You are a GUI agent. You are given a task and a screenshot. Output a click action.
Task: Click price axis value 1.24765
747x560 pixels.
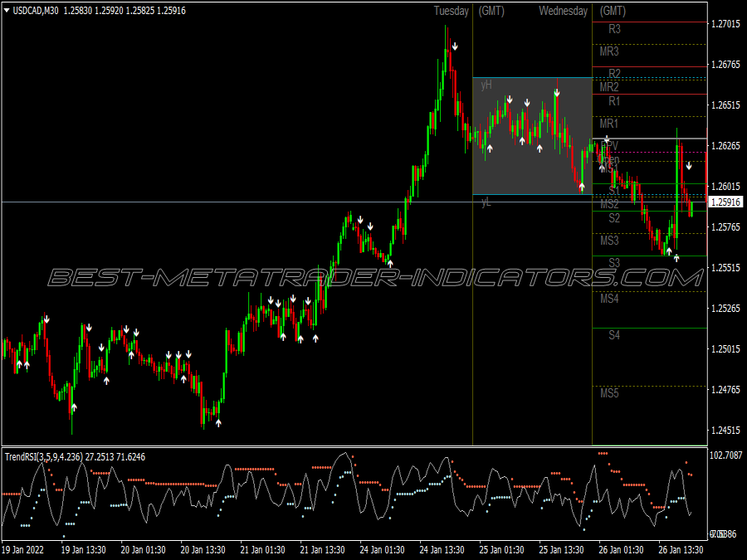(x=725, y=390)
